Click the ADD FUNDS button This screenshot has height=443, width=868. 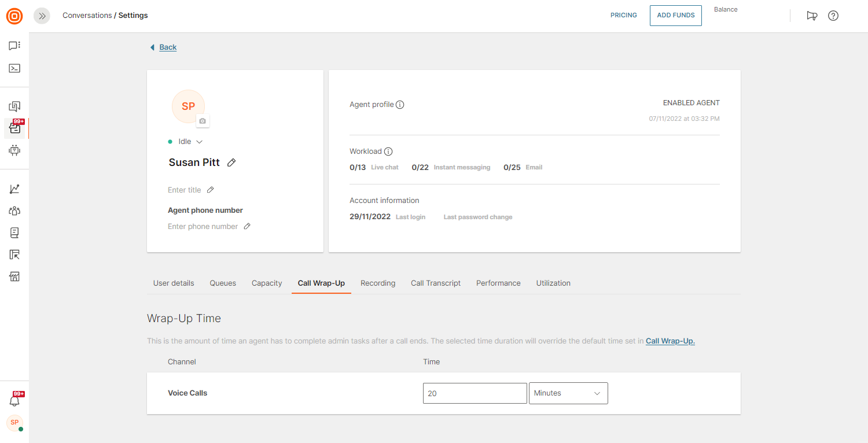(675, 16)
